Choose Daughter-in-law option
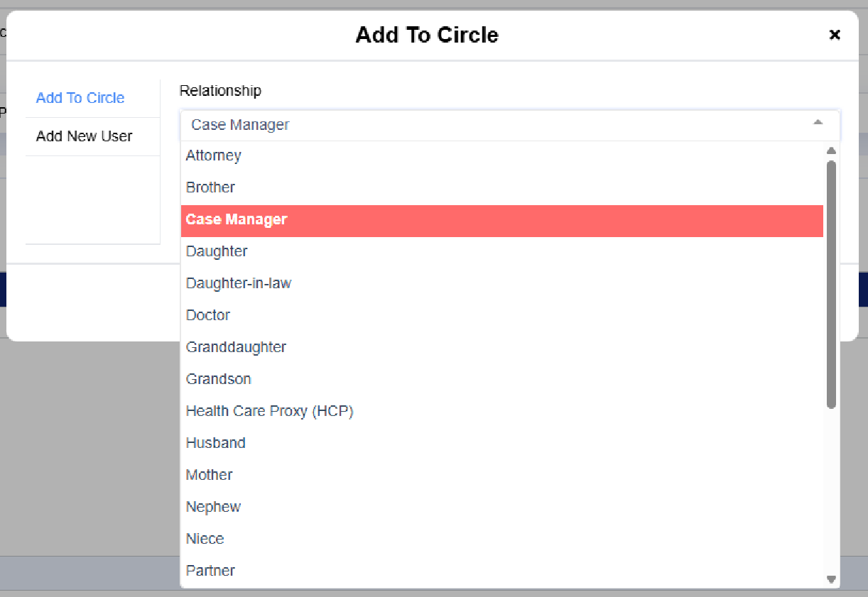Viewport: 868px width, 597px height. click(x=239, y=283)
